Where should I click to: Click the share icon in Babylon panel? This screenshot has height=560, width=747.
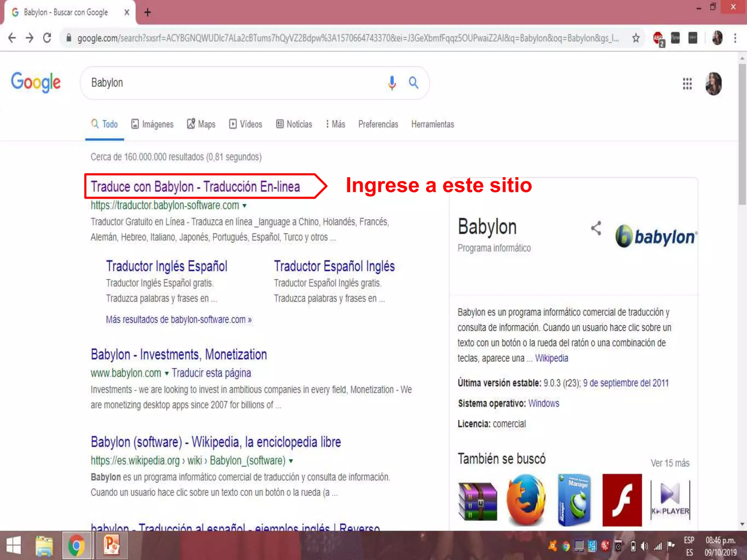click(596, 229)
